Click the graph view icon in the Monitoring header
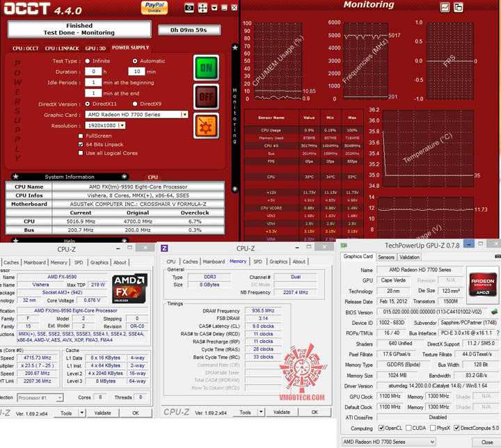 445,7
